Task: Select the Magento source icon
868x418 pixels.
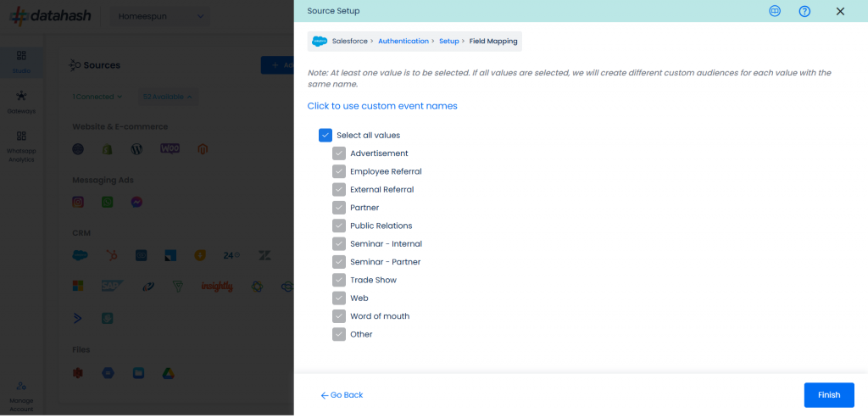Action: (203, 149)
